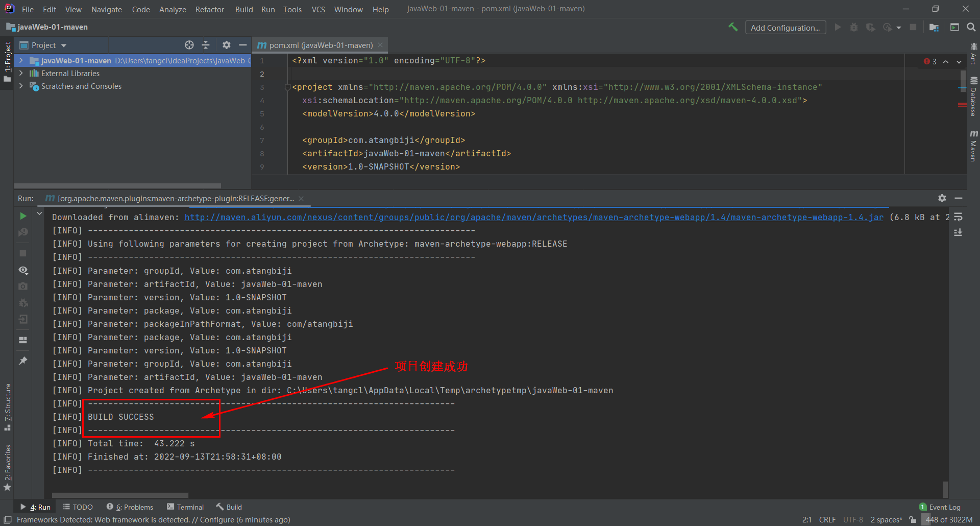The image size is (980, 526).
Task: Toggle soft-wrap in Run console
Action: pyautogui.click(x=958, y=217)
